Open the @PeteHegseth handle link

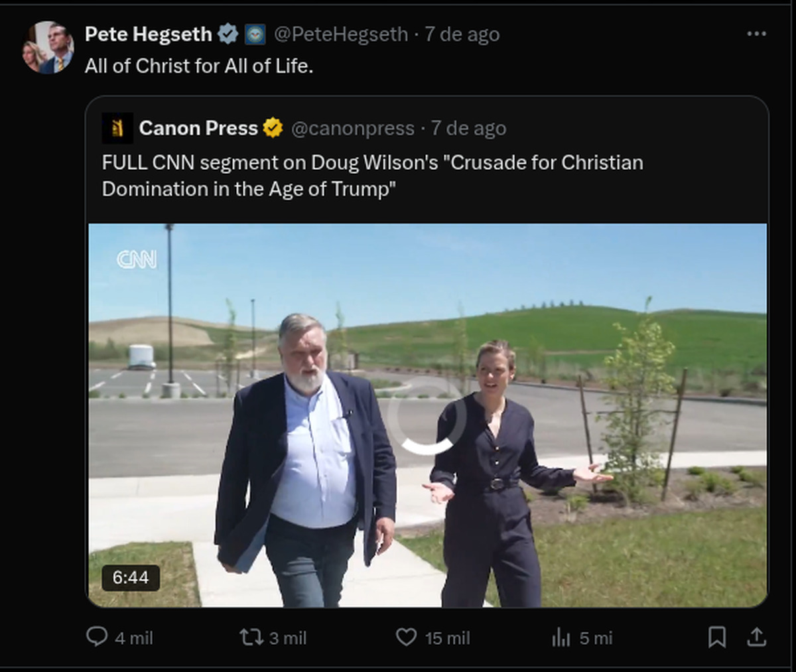click(x=340, y=34)
